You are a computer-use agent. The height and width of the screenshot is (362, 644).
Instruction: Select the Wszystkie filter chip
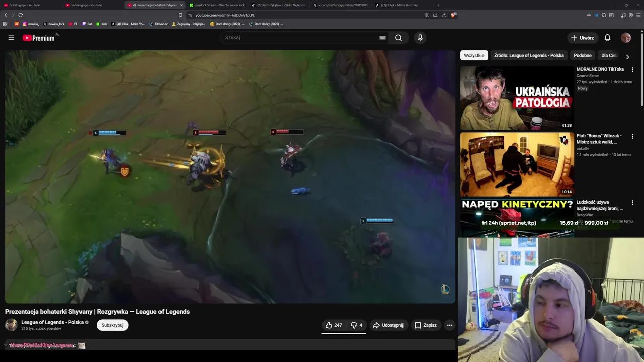point(474,55)
